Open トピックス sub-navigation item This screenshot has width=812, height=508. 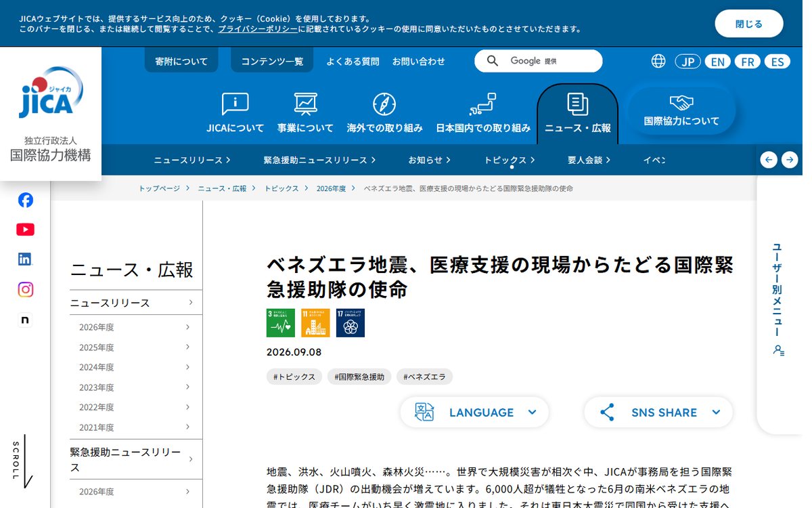point(510,160)
